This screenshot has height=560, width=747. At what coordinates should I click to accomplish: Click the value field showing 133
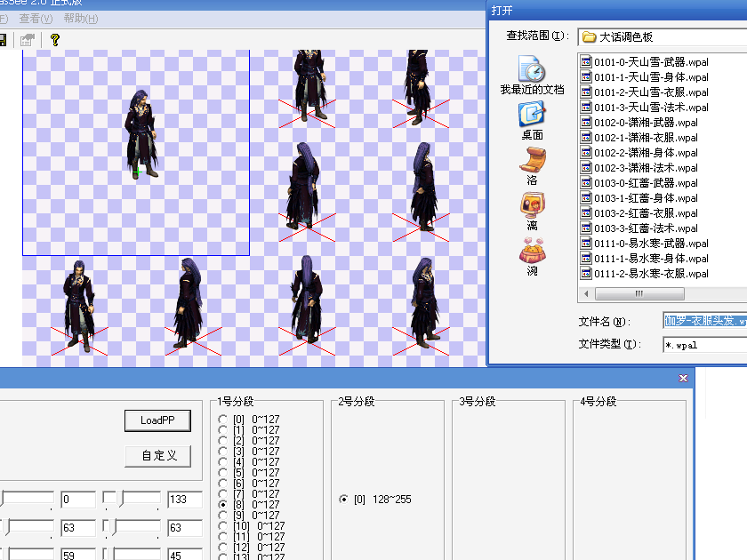coord(185,499)
